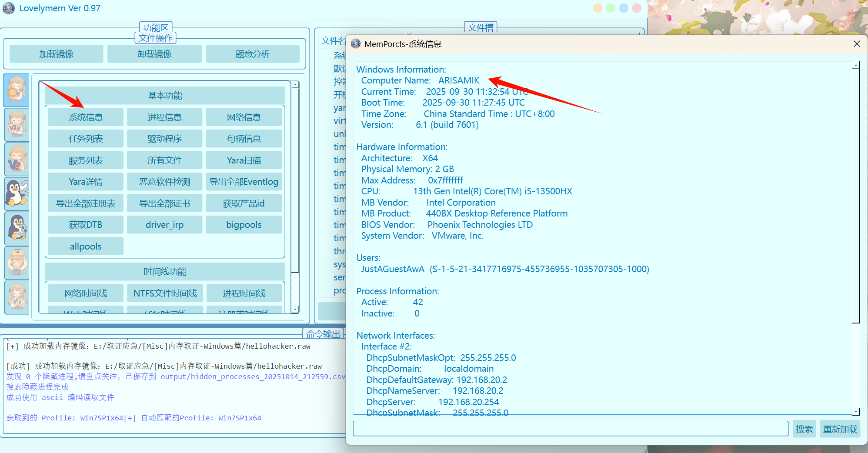Screen dimensions: 868x453
Task: Click down arrow on function panel scrollbar
Action: point(295,310)
